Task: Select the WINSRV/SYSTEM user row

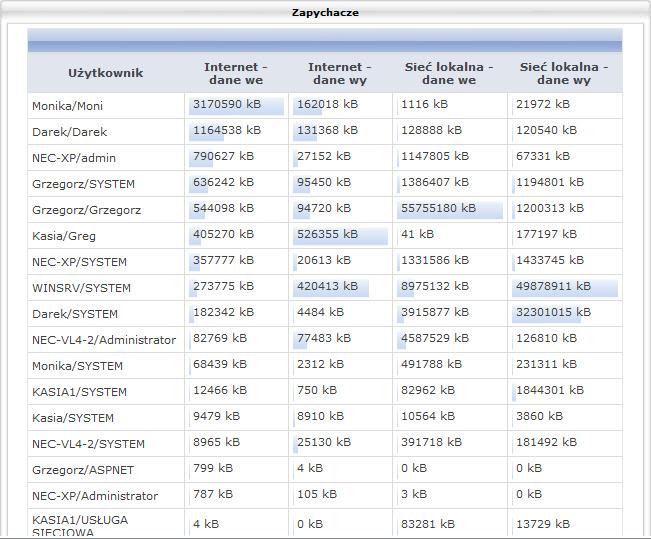Action: 325,288
